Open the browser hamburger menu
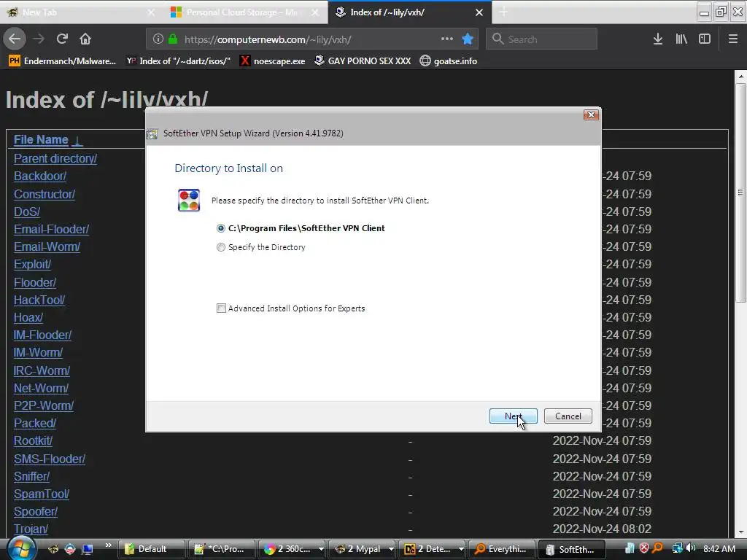This screenshot has width=747, height=560. pos(733,39)
